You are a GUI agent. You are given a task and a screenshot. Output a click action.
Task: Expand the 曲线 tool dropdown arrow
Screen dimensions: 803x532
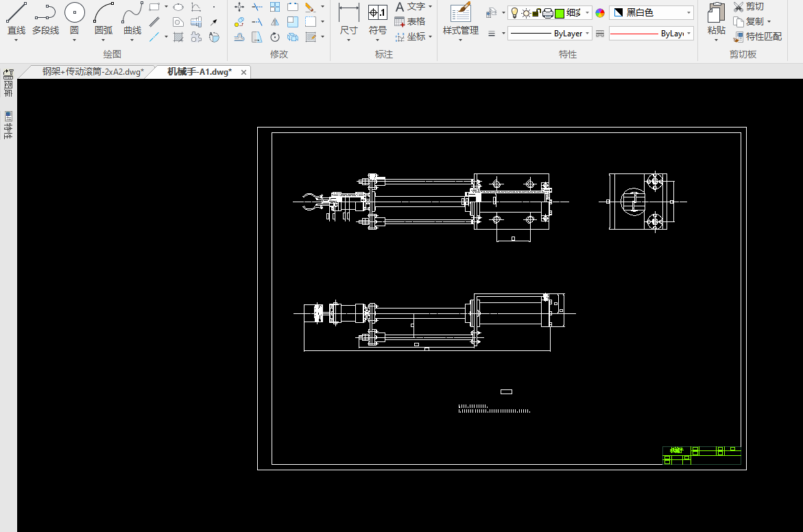click(132, 40)
